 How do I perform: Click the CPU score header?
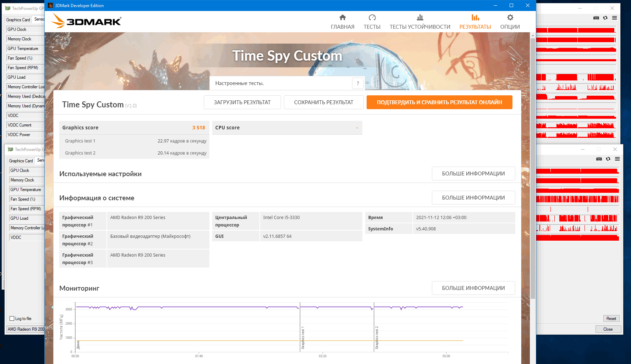pyautogui.click(x=227, y=128)
